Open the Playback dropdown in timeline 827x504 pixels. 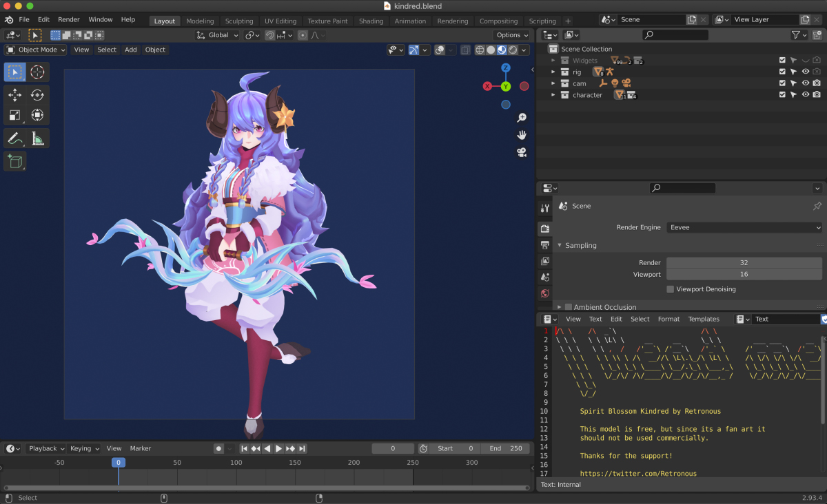point(46,448)
